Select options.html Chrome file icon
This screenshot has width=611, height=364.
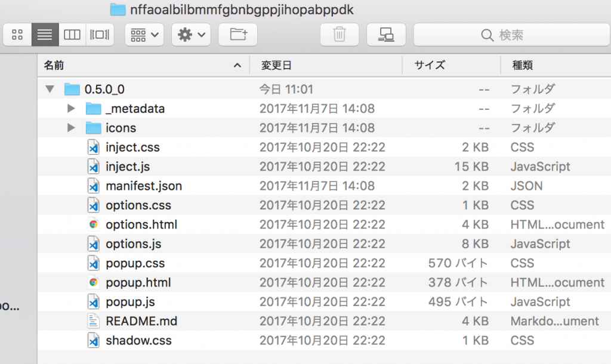point(93,224)
